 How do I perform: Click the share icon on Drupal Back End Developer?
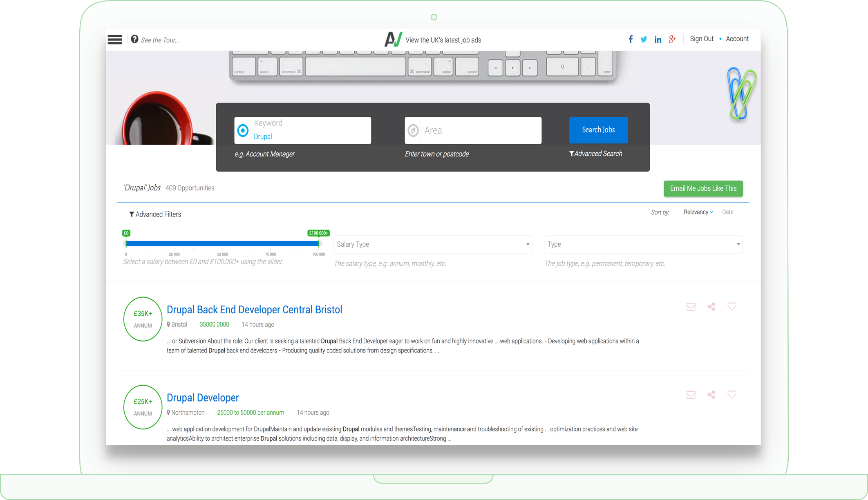click(711, 306)
